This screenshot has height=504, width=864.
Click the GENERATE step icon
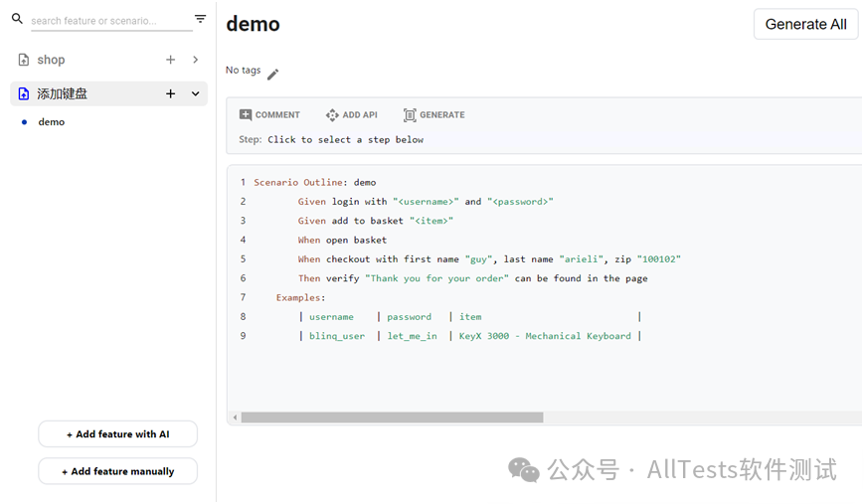click(410, 114)
